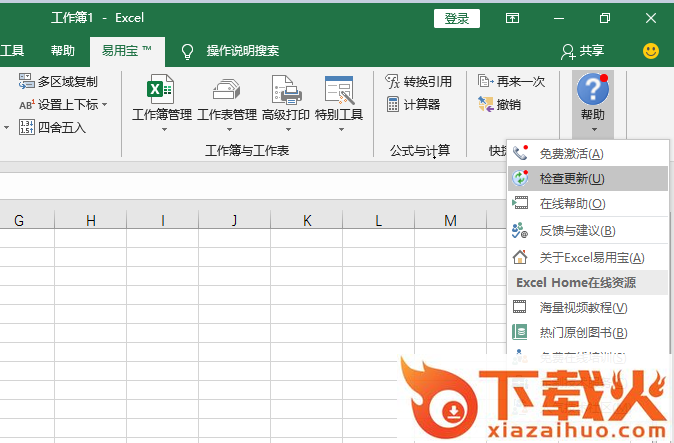674x443 pixels.
Task: Select column J header
Action: pos(234,220)
